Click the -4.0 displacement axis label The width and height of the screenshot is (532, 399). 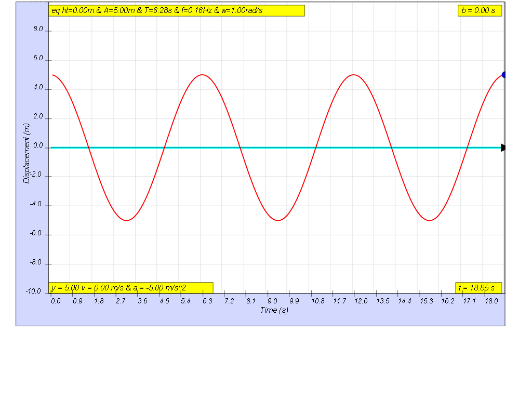click(x=36, y=204)
